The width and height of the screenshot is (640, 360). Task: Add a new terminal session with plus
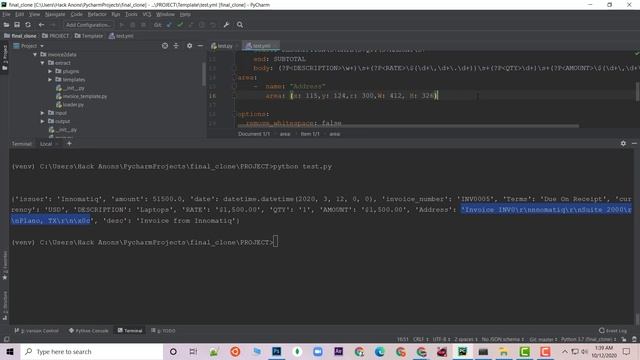(x=69, y=144)
